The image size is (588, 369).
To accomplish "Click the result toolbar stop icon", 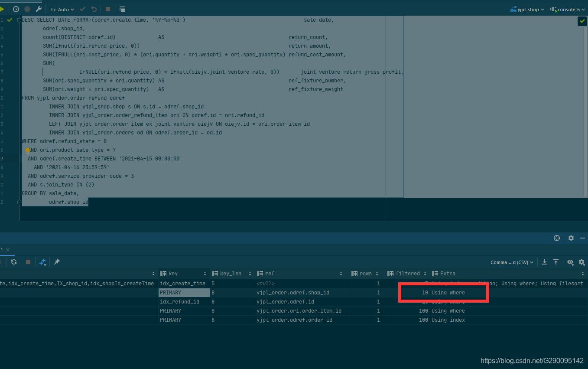I will coord(28,262).
